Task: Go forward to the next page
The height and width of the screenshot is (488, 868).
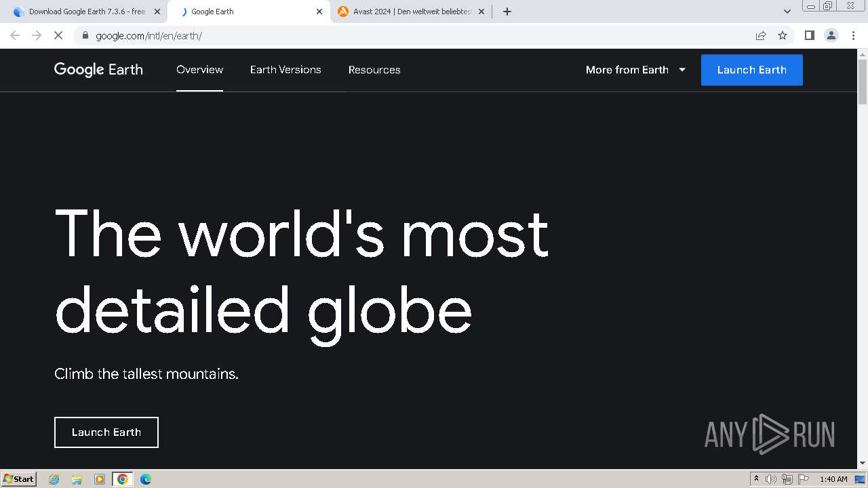Action: 37,35
